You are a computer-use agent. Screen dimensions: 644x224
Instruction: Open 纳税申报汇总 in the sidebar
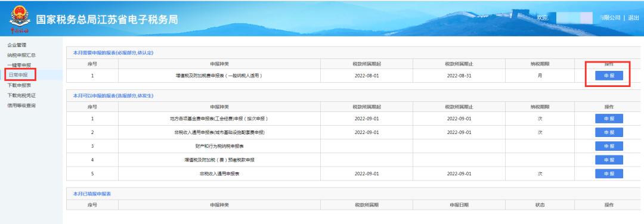pos(21,55)
